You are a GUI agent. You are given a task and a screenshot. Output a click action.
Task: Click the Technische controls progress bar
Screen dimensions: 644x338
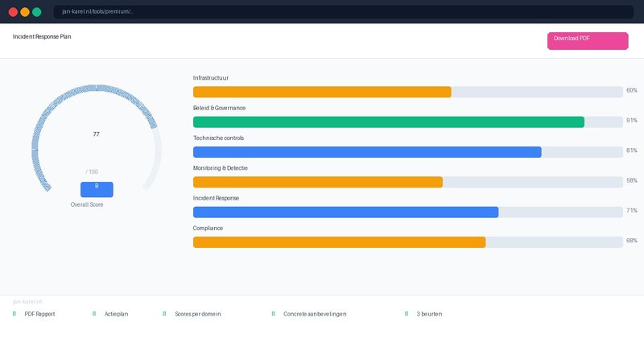408,152
